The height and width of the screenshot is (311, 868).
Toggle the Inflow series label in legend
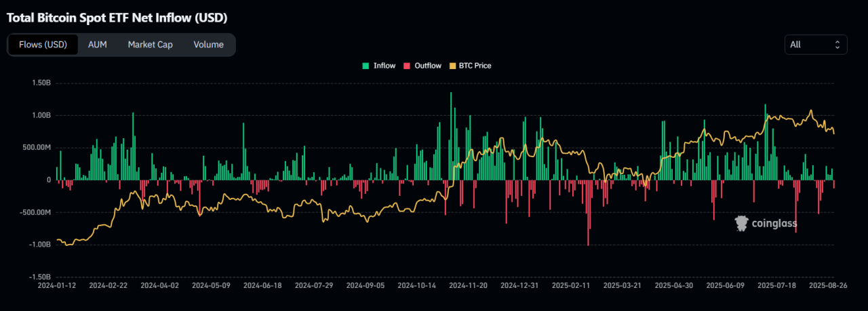click(384, 66)
